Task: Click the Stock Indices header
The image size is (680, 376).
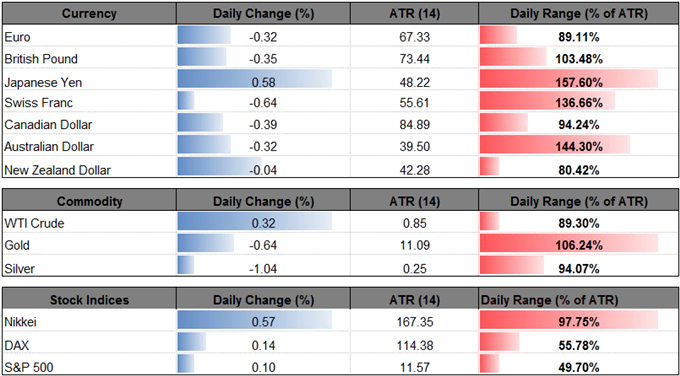Action: pyautogui.click(x=89, y=300)
